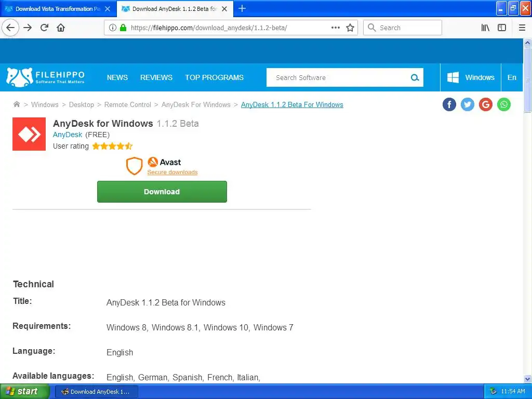Click the scrollbar up arrow
The image size is (532, 399).
527,43
